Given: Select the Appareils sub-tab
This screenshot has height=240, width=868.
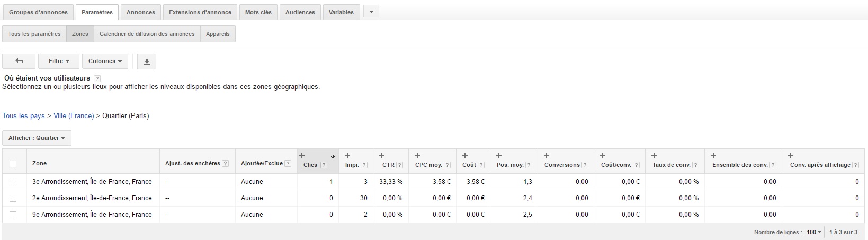Looking at the screenshot, I should (x=218, y=34).
